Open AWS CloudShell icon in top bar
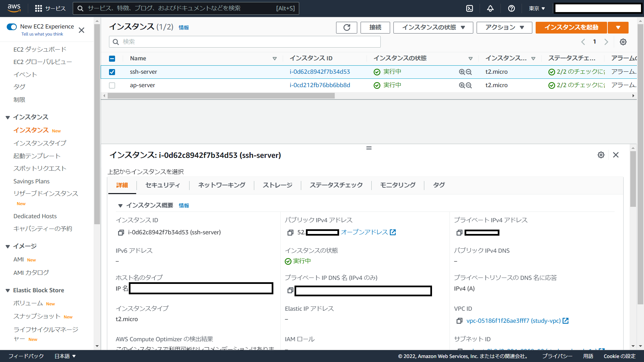Screen dimensions: 644x362 point(470,8)
